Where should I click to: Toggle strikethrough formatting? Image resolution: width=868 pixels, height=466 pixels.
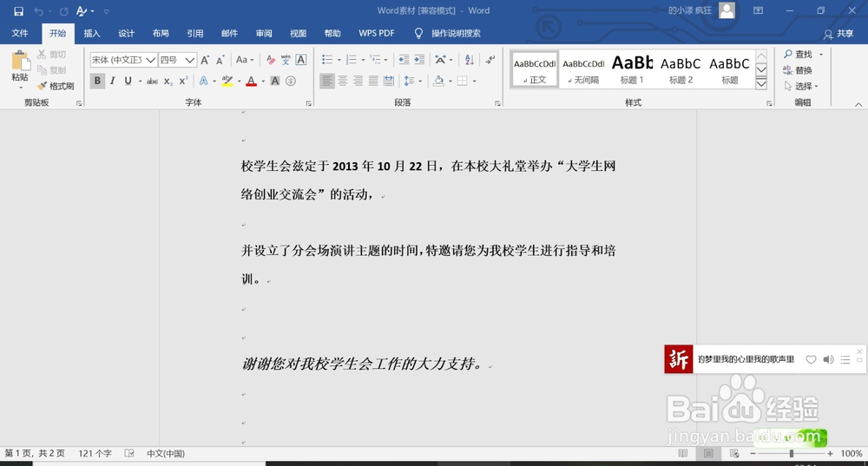point(152,82)
